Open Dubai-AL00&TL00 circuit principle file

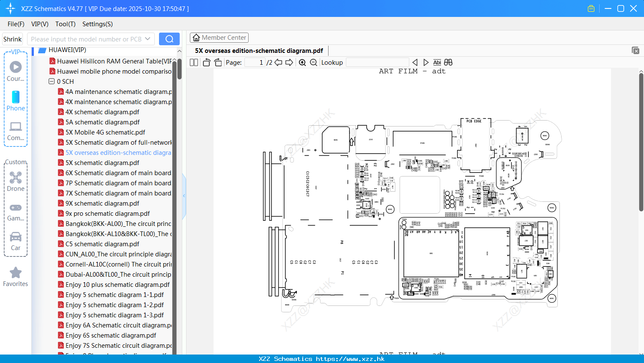(x=118, y=274)
